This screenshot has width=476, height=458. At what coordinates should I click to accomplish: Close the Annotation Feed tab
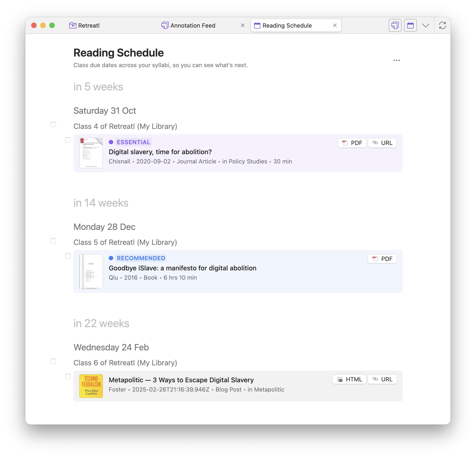click(x=243, y=25)
